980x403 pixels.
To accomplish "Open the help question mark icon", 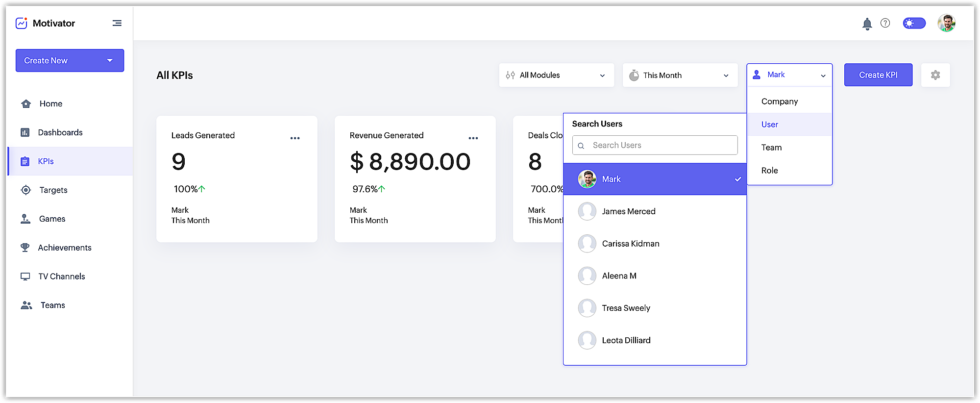I will 885,23.
